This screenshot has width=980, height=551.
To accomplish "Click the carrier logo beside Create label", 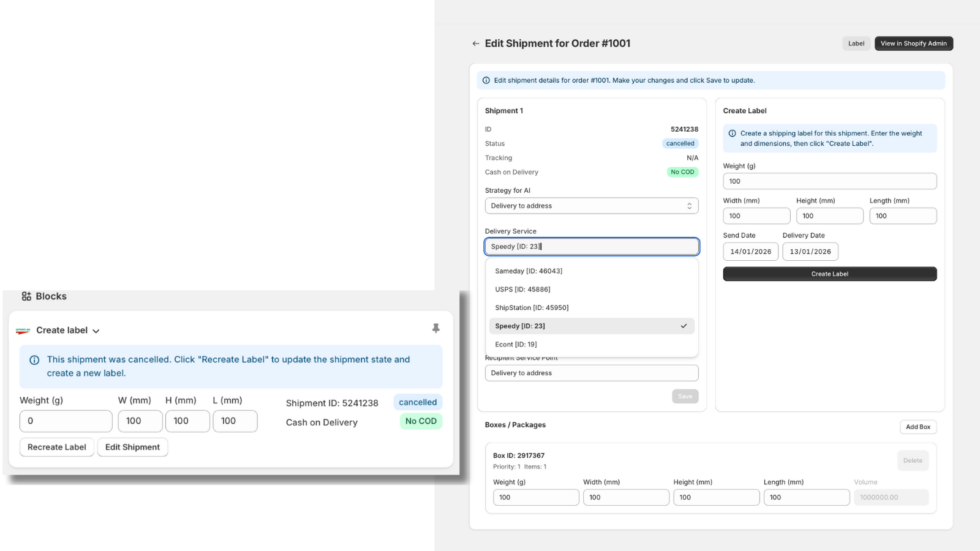I will (x=23, y=331).
